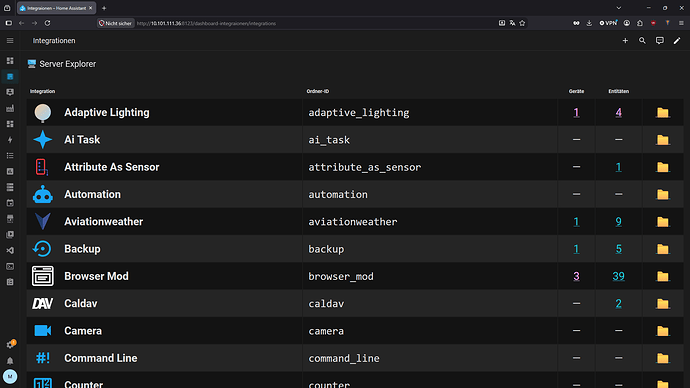Click the add plus icon in dashboard header
This screenshot has width=690, height=388.
(625, 40)
